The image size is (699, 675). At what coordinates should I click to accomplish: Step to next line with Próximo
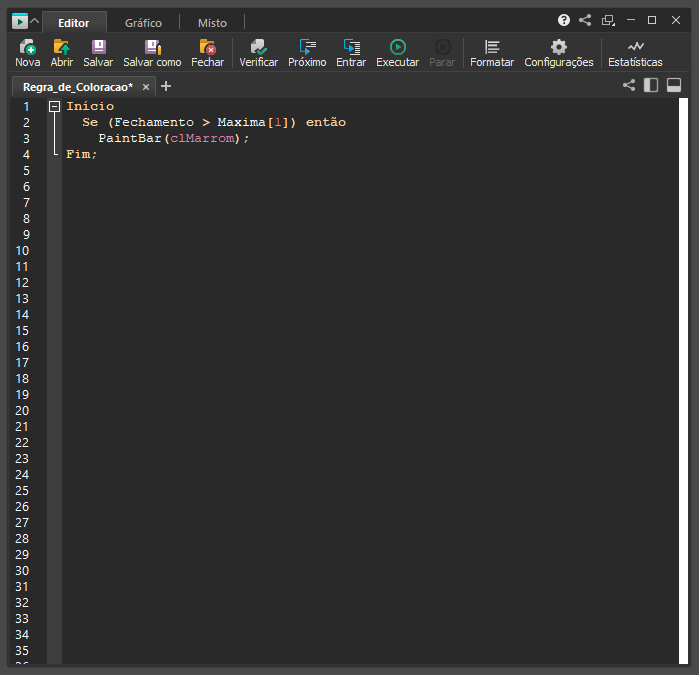307,47
